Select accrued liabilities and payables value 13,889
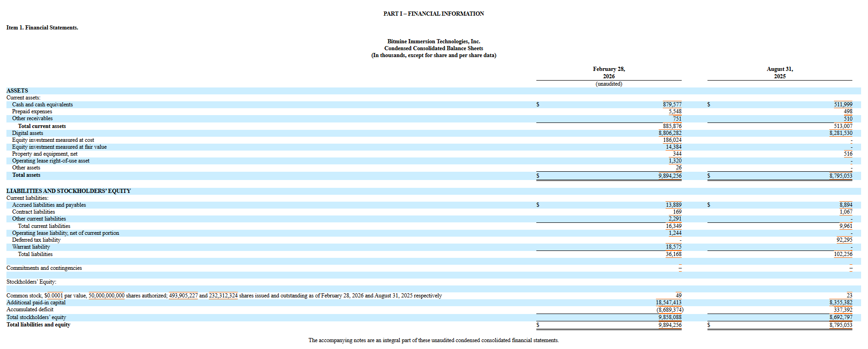Image resolution: width=868 pixels, height=349 pixels. (x=673, y=205)
